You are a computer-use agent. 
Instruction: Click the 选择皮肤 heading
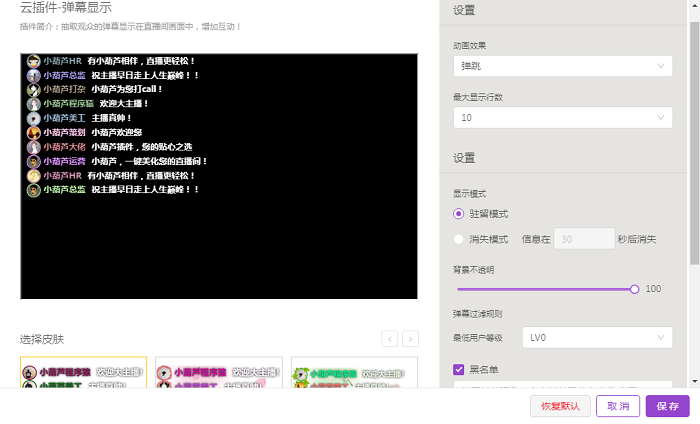42,339
